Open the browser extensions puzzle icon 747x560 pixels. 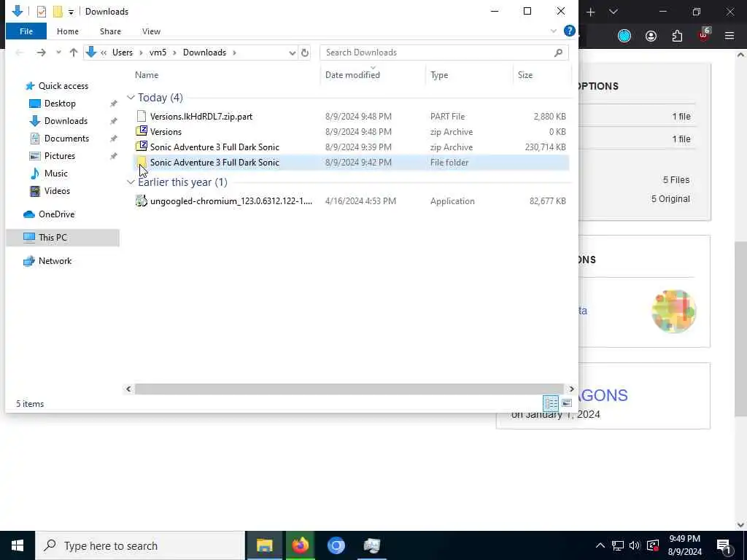click(x=677, y=36)
